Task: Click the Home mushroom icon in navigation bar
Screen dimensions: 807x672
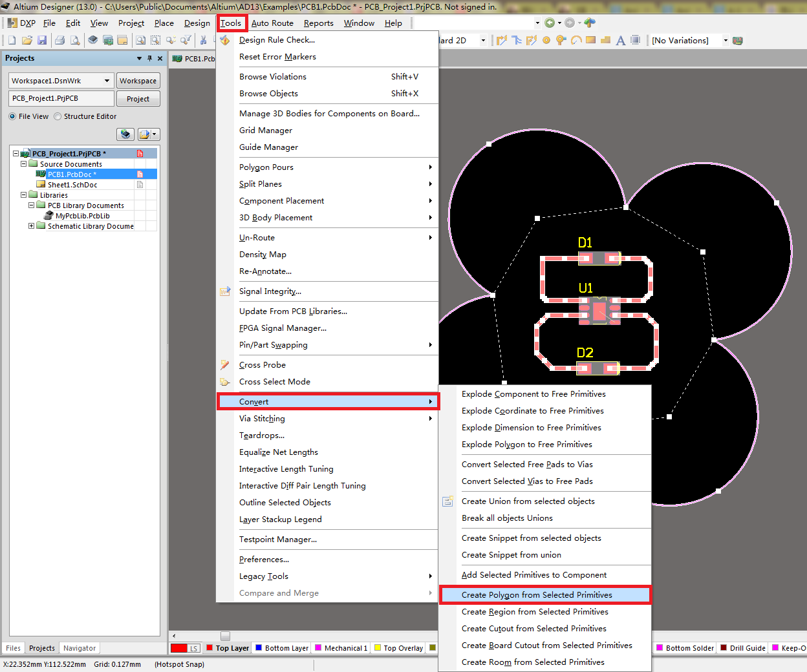Action: click(590, 23)
